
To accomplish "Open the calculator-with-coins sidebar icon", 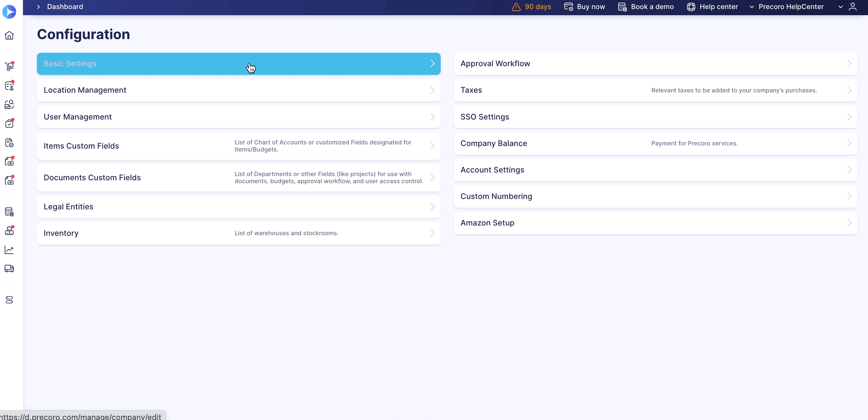I will 9,212.
